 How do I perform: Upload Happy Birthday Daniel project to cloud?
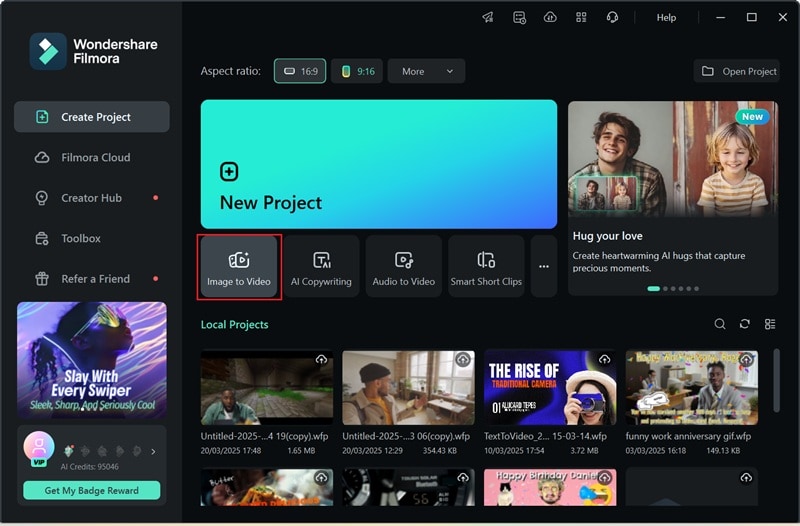(x=605, y=478)
